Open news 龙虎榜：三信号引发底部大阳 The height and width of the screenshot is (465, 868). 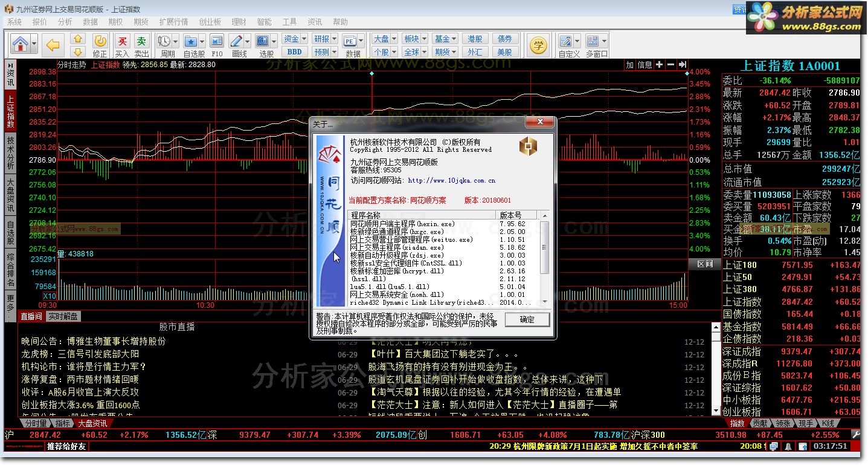(x=80, y=354)
